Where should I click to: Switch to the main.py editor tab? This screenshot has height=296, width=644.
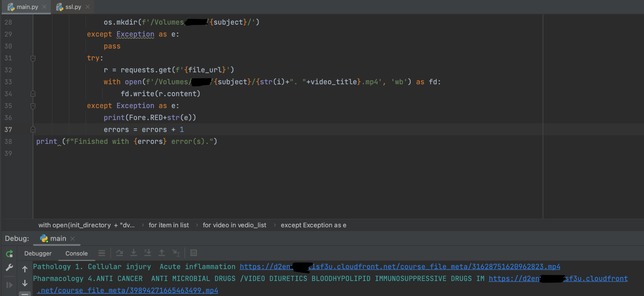[x=27, y=7]
